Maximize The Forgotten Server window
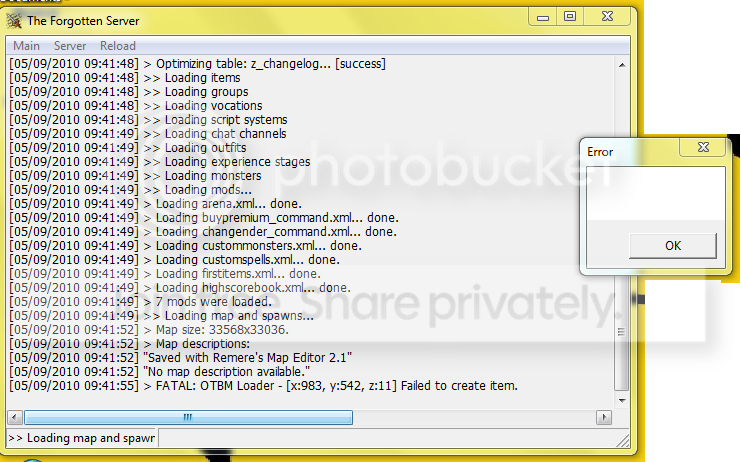741x462 pixels. (570, 17)
